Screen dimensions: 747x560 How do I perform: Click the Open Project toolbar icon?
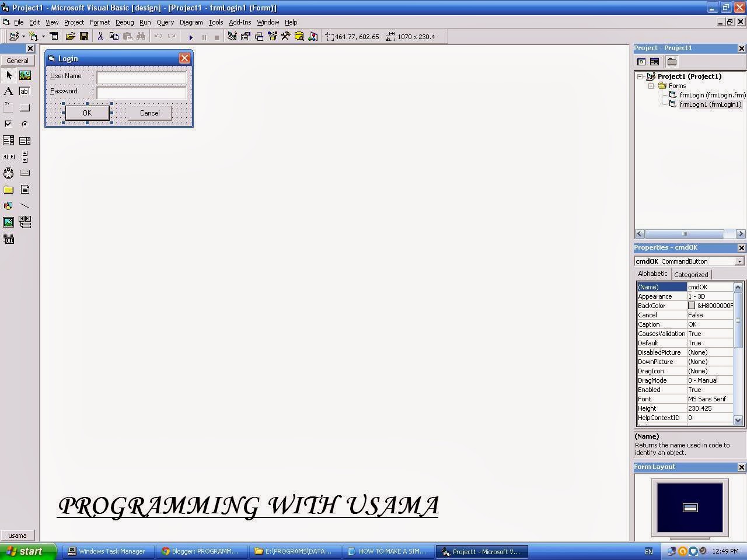(x=71, y=36)
